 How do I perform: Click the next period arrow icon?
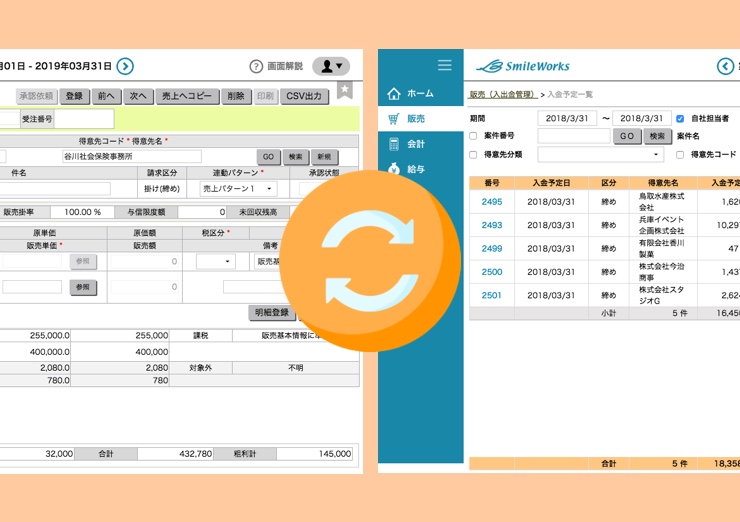pyautogui.click(x=125, y=66)
